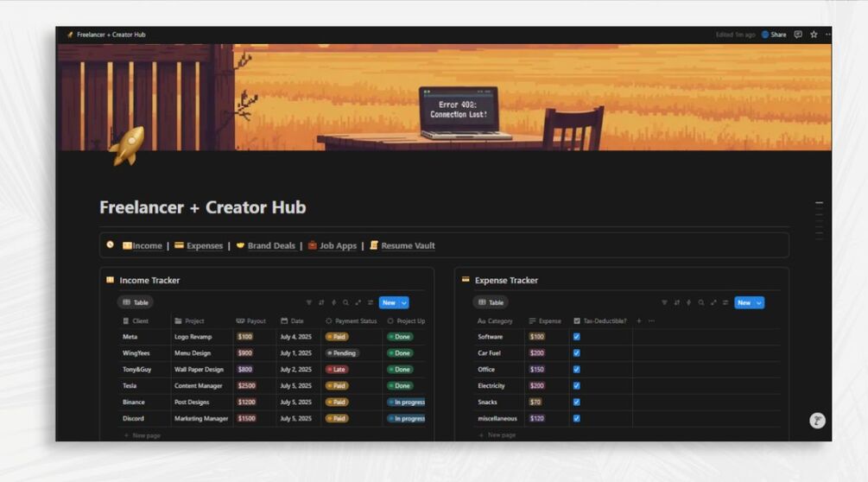Open filter in Income Tracker toolbar
This screenshot has width=868, height=482.
tap(309, 302)
